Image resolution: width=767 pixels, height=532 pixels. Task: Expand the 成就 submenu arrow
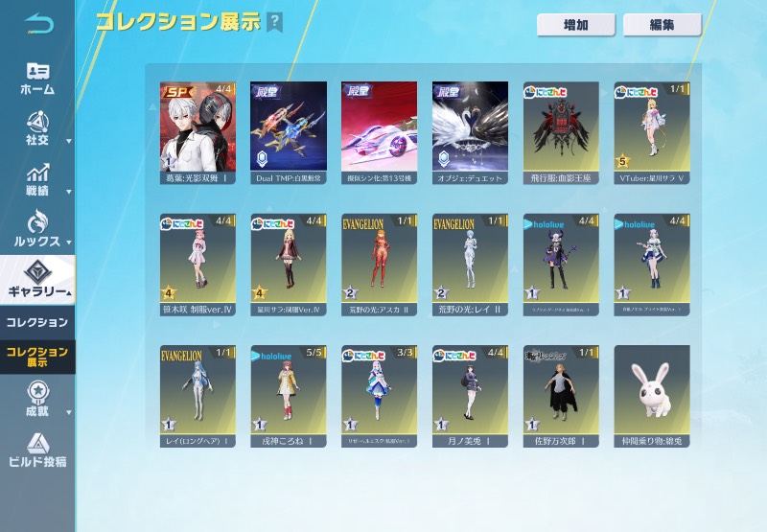click(x=69, y=413)
